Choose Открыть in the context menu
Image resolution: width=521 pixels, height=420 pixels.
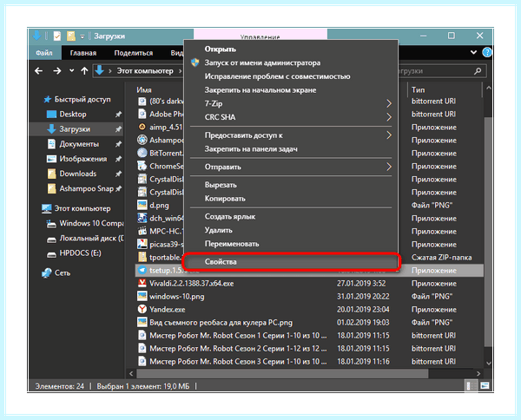click(221, 49)
